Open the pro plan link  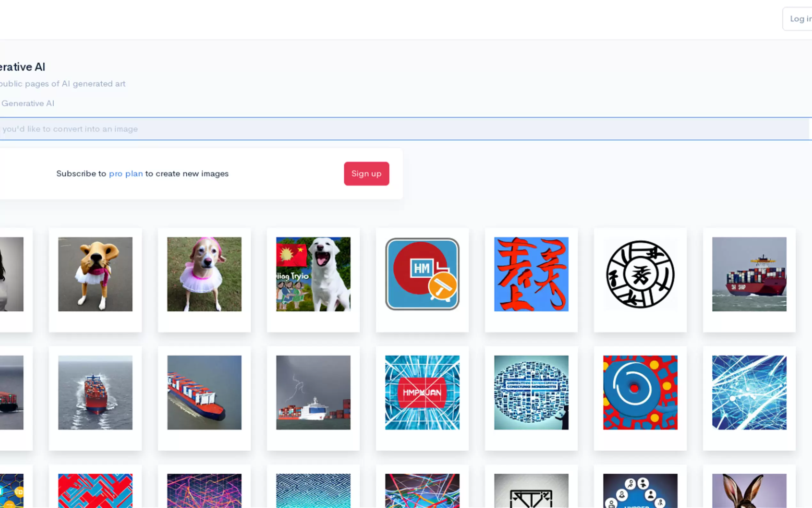pyautogui.click(x=126, y=174)
